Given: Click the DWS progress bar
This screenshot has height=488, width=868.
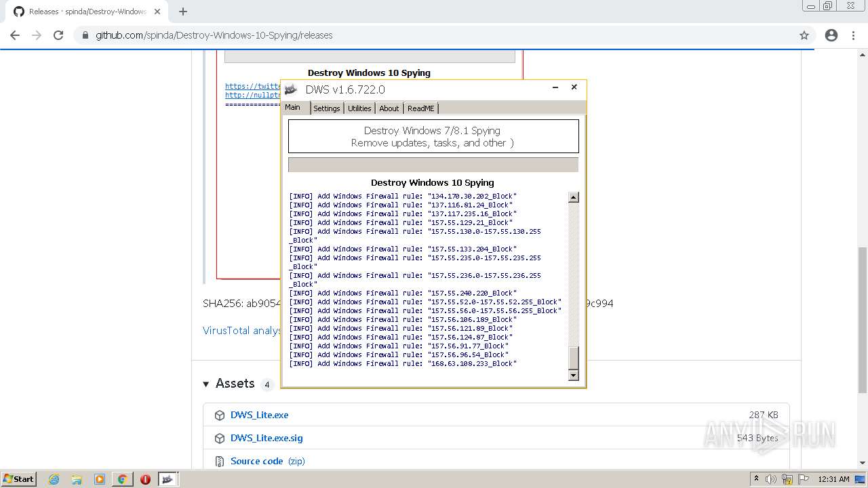Looking at the screenshot, I should click(433, 165).
